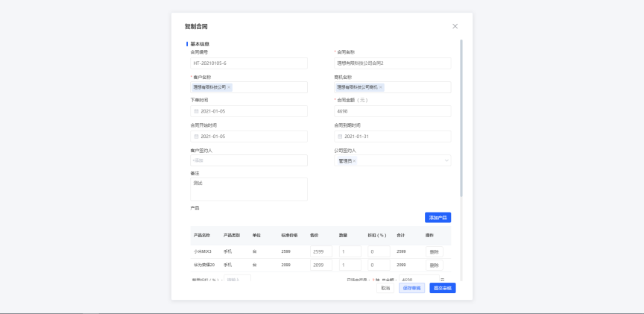Viewport: 644px width, 314px height.
Task: Click calendar icon in 合同开始时间 field
Action: tap(196, 136)
